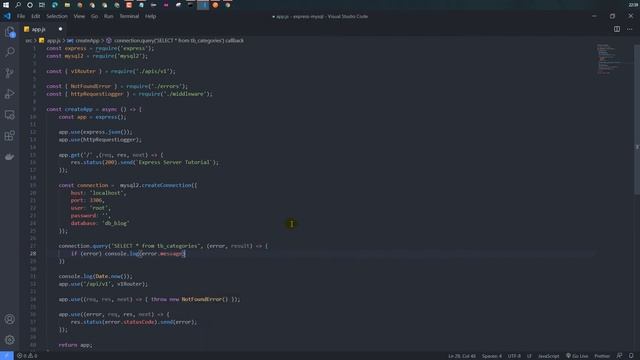Open the Windows Start menu

pyautogui.click(x=6, y=5)
